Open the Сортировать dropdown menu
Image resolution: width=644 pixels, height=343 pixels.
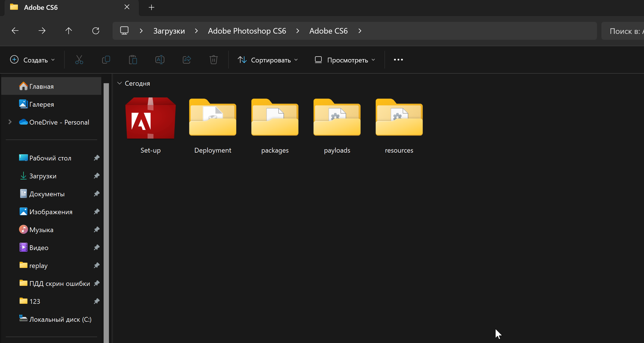coord(268,60)
